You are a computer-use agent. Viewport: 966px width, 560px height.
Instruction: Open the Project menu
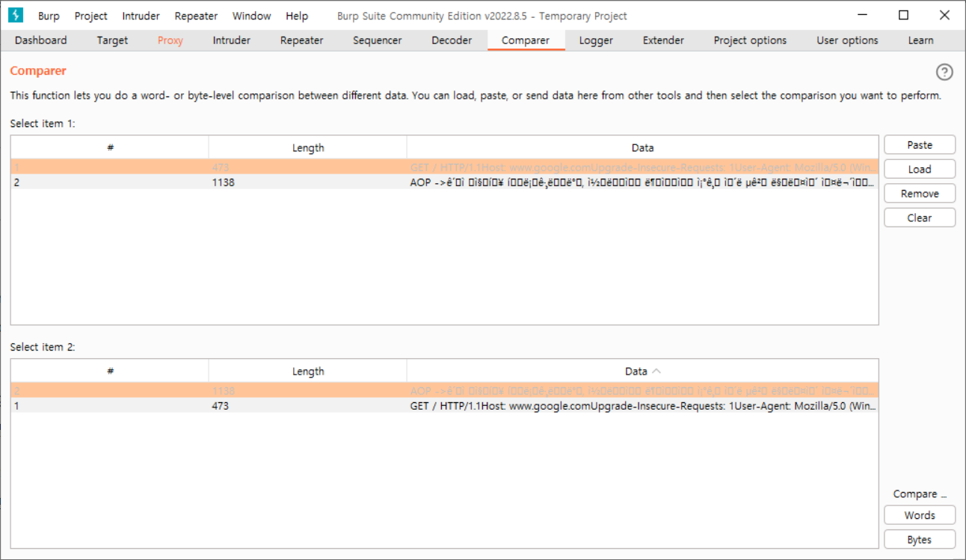(x=91, y=16)
